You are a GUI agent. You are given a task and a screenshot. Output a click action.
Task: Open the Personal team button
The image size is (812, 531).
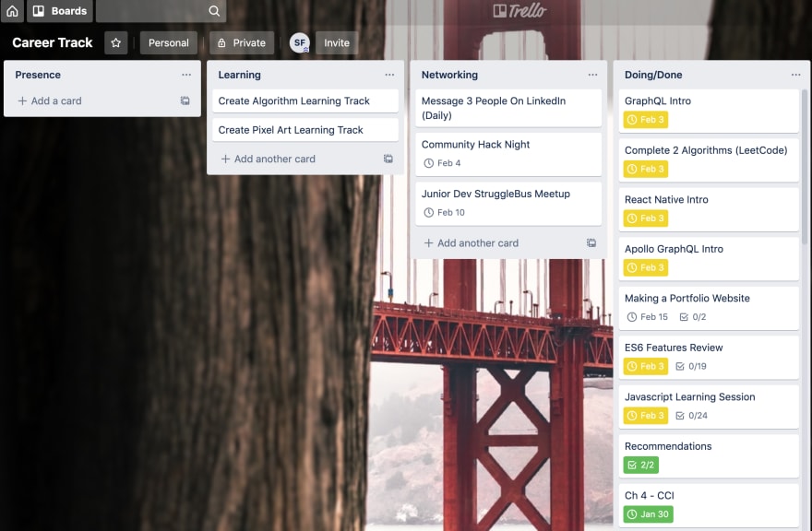pos(169,43)
